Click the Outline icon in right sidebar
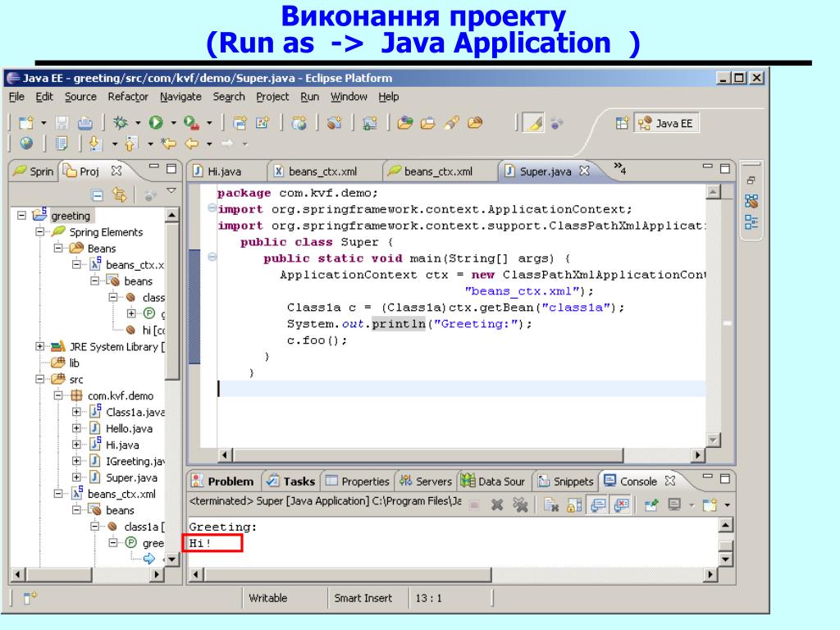This screenshot has height=630, width=840. [x=751, y=221]
